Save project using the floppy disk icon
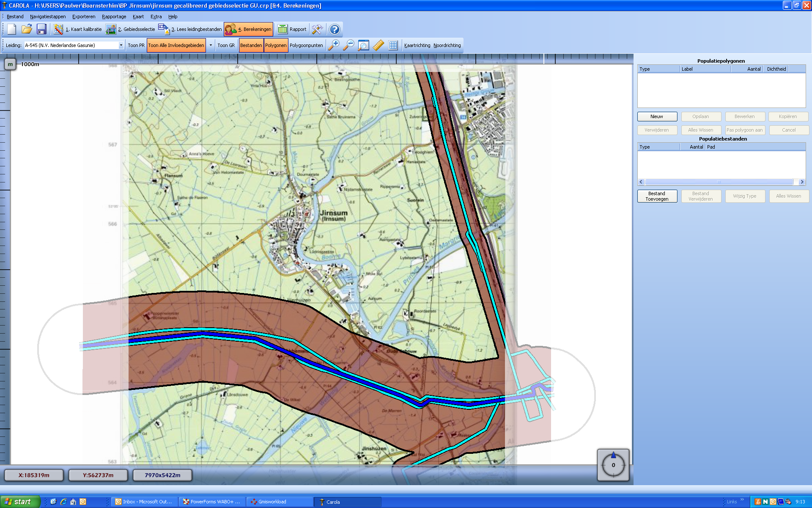Image resolution: width=812 pixels, height=508 pixels. pos(41,29)
